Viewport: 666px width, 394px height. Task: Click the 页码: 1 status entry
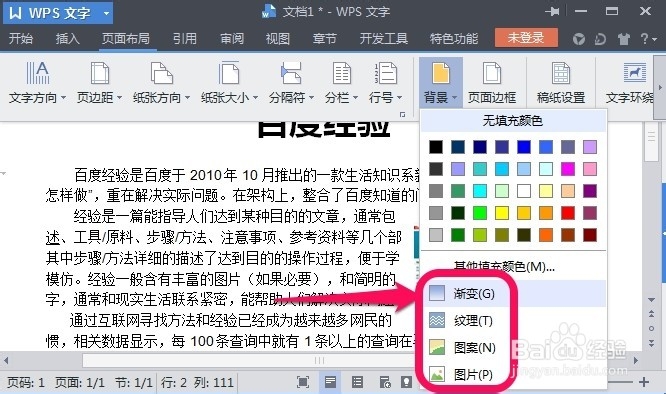tap(25, 383)
